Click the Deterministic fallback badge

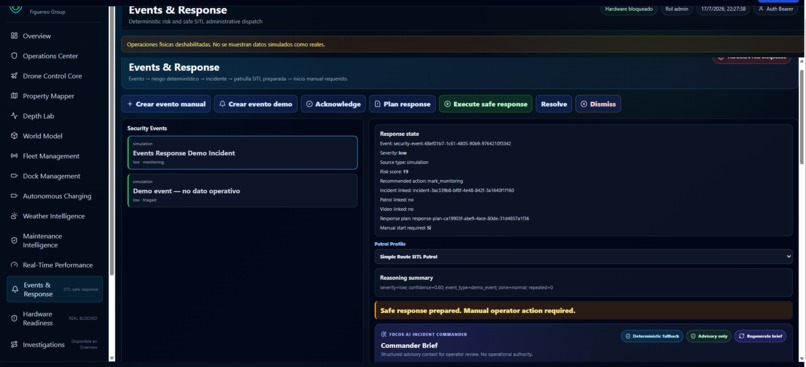(652, 336)
